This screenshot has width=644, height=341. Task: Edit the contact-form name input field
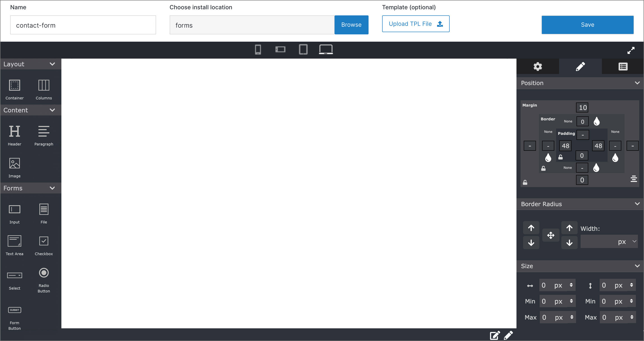click(x=83, y=24)
